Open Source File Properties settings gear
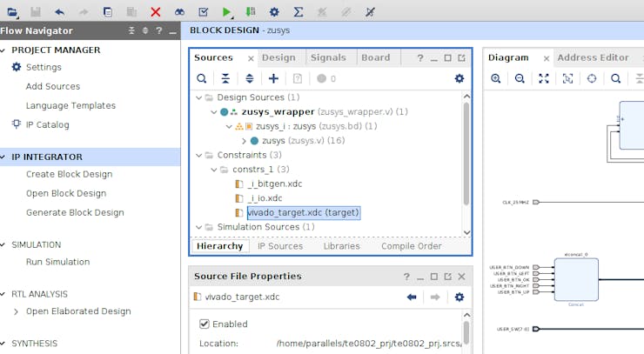This screenshot has width=644, height=354. 460,297
